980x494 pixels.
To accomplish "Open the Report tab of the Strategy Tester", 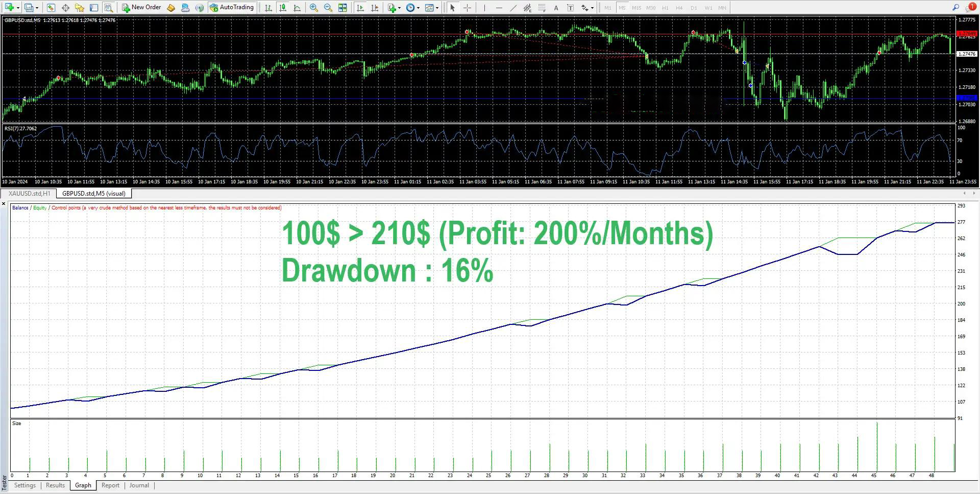I will tap(110, 485).
